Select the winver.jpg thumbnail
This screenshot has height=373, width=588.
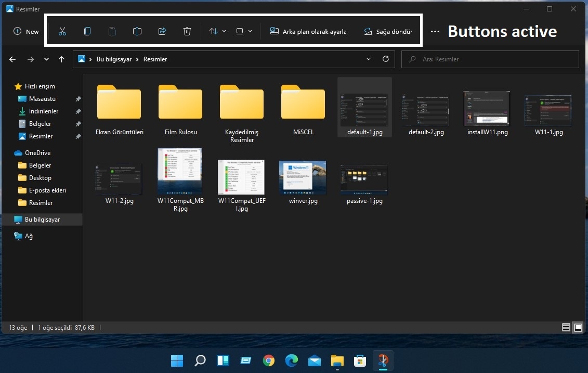tap(303, 178)
